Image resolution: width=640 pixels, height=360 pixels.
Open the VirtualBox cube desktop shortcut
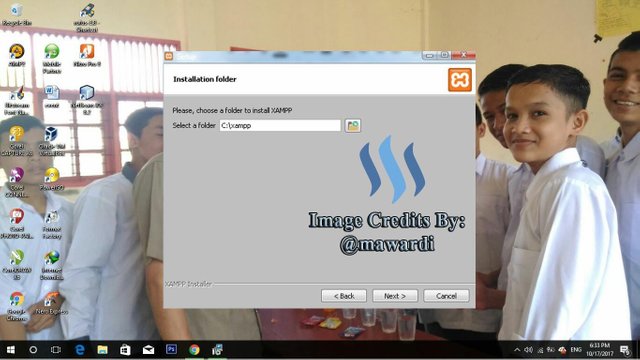tap(52, 141)
